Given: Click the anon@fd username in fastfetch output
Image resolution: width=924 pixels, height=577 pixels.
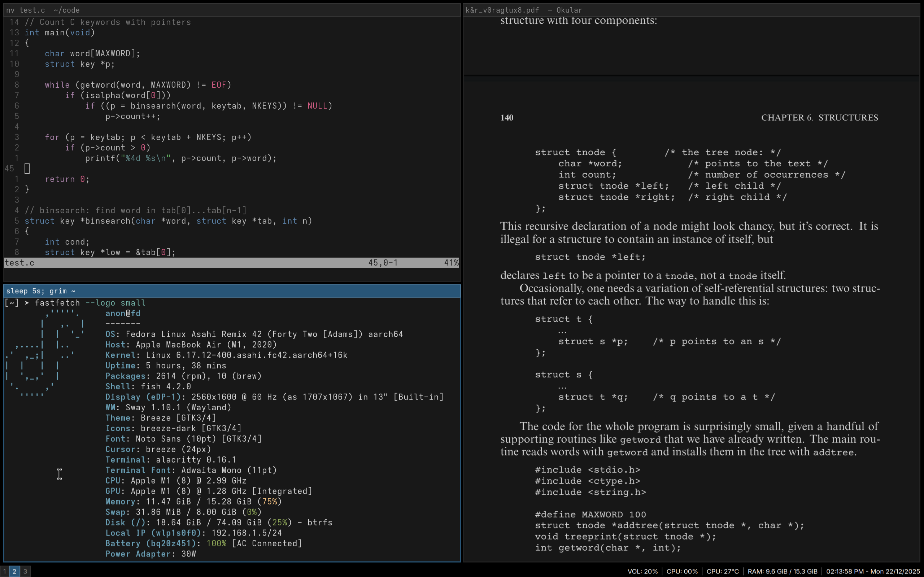Looking at the screenshot, I should pyautogui.click(x=123, y=313).
